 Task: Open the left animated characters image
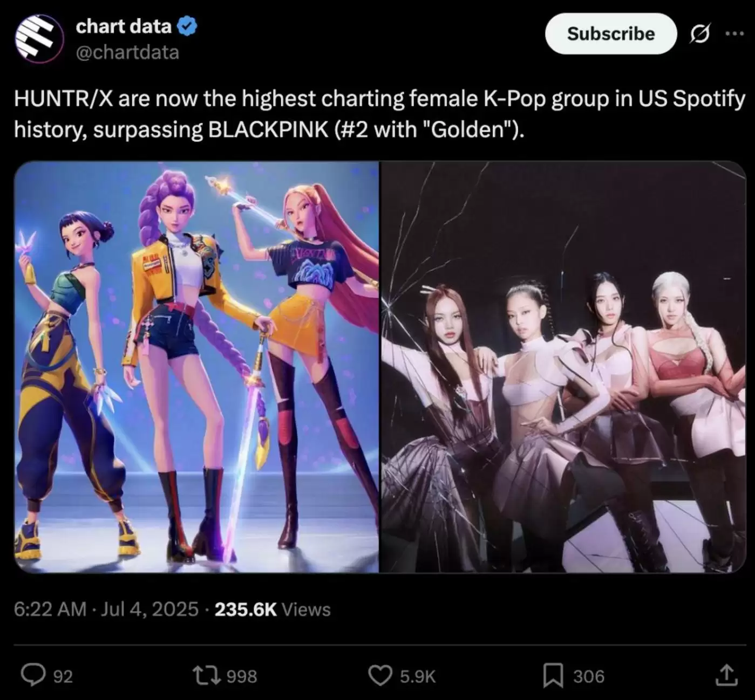196,367
